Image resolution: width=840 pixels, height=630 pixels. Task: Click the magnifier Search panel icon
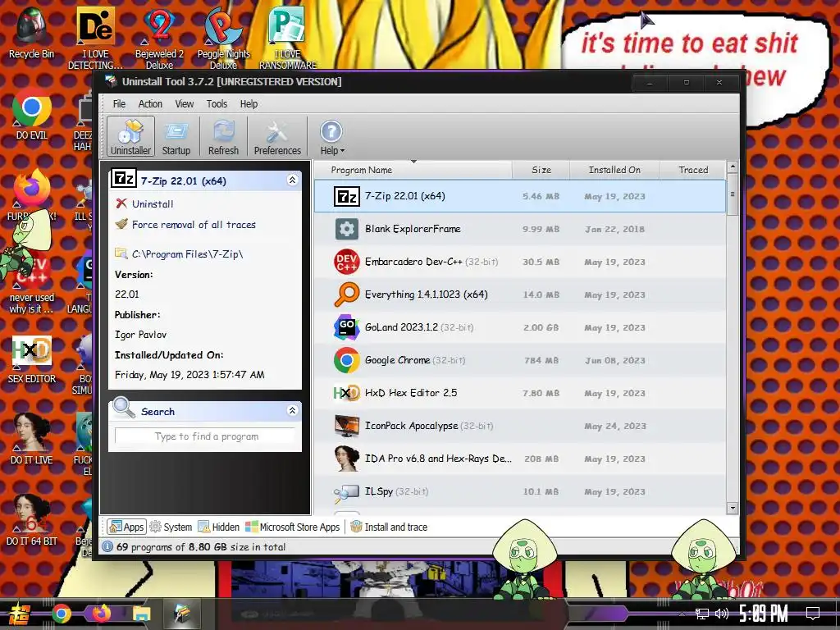coord(124,409)
